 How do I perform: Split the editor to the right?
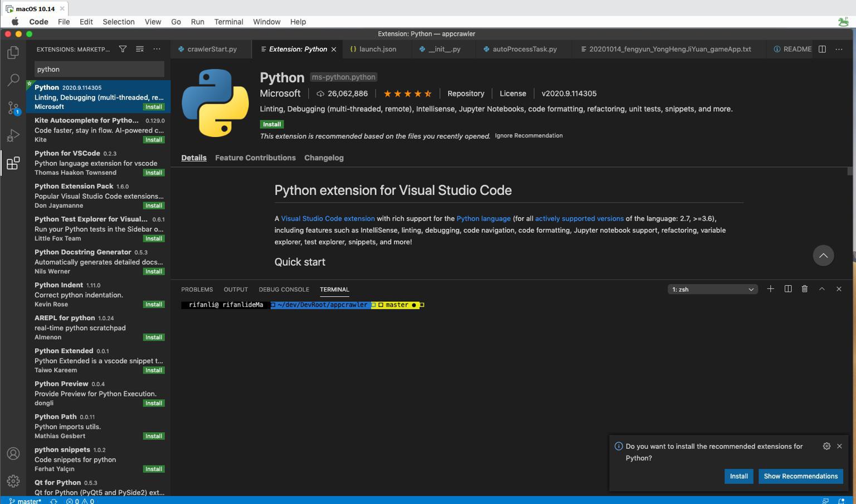822,49
